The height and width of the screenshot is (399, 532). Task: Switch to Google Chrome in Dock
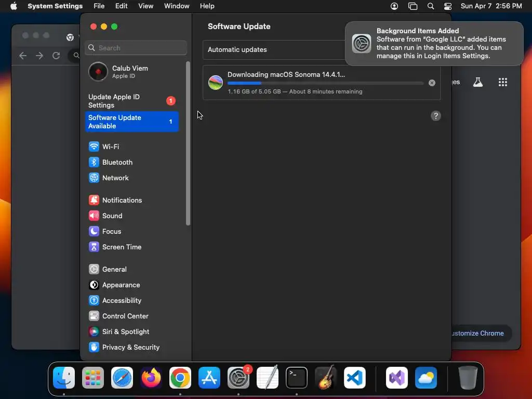(180, 378)
